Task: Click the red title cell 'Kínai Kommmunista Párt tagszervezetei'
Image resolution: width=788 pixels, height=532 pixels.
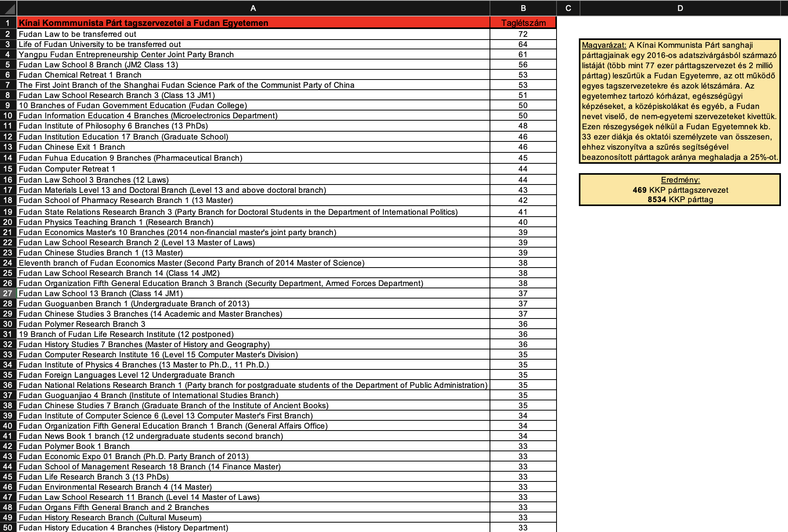Action: point(253,23)
